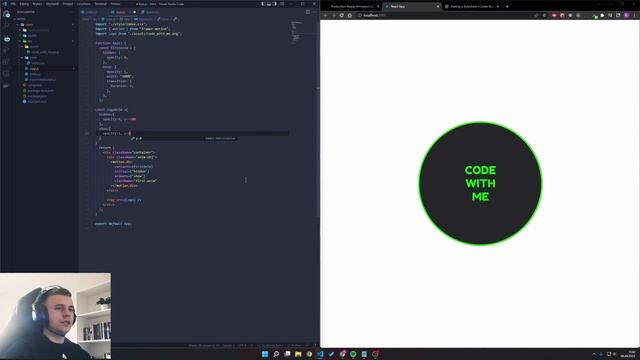The image size is (640, 360).
Task: Open the Extensions view in the activity bar
Action: [x=6, y=62]
